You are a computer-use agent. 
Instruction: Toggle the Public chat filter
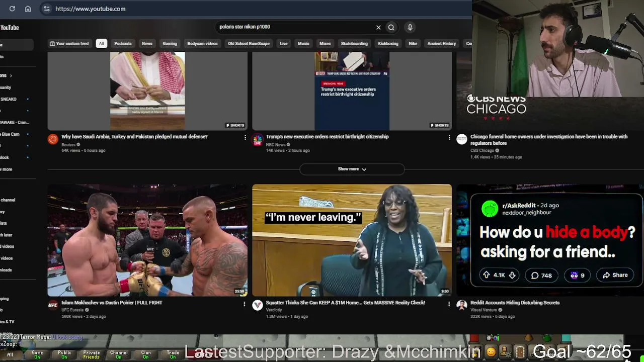(64, 354)
